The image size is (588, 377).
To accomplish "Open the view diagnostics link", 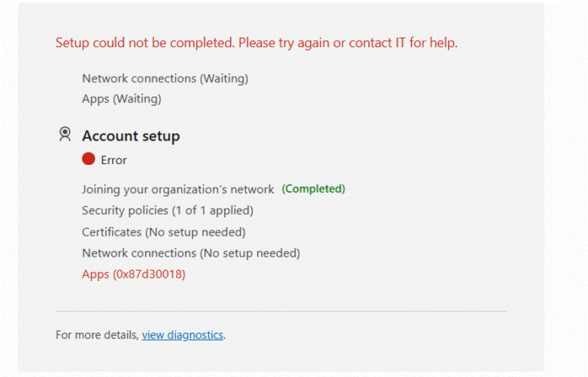I will click(182, 335).
